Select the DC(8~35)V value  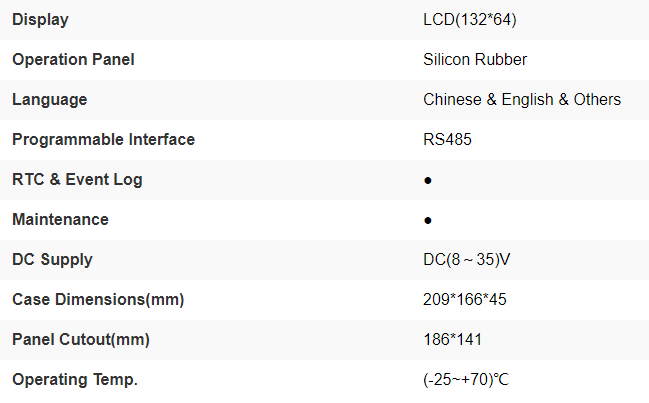[468, 260]
